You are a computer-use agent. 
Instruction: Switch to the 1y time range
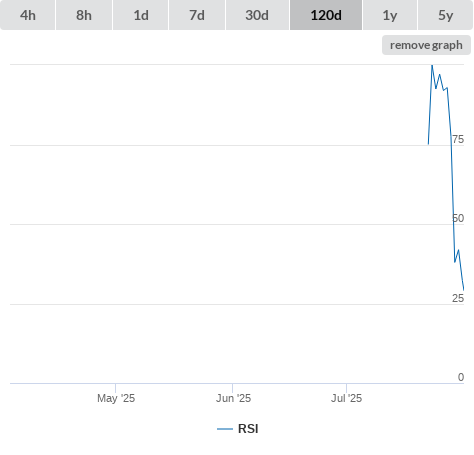[x=390, y=15]
